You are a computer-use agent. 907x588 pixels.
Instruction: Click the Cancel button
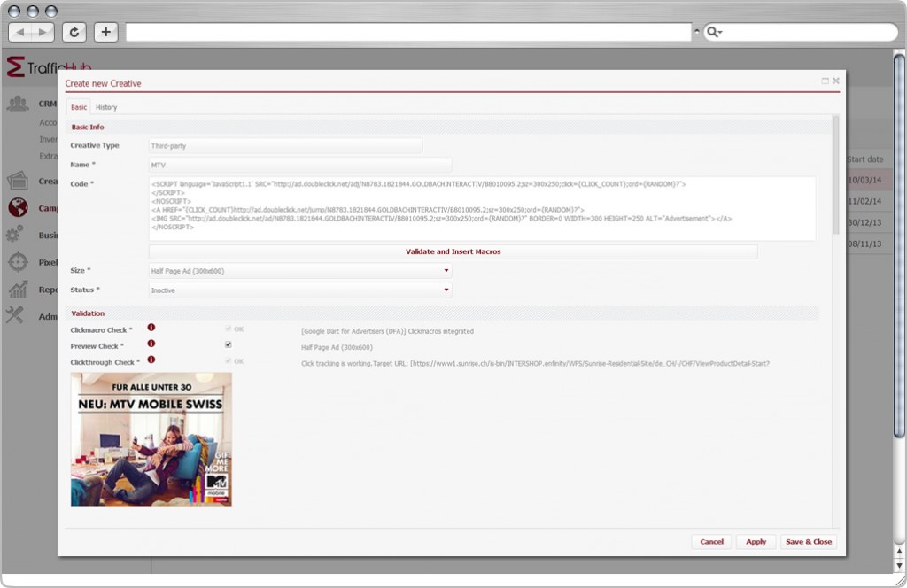[711, 542]
